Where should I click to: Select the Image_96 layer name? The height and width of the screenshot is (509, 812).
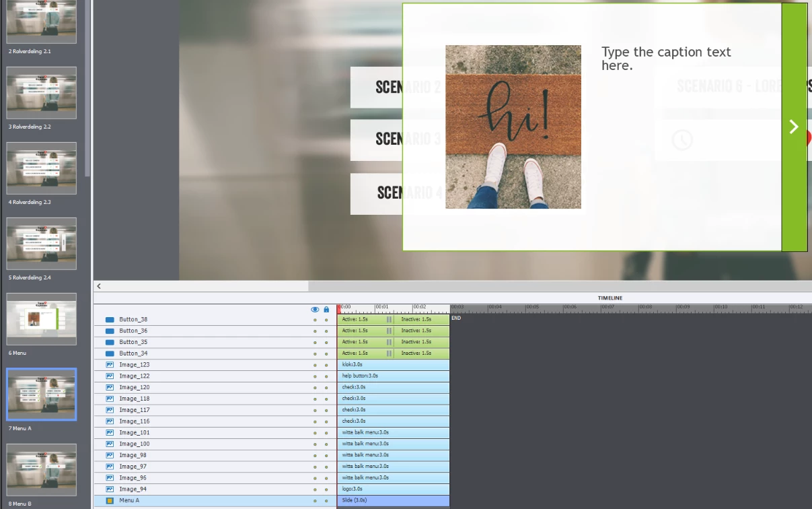133,478
